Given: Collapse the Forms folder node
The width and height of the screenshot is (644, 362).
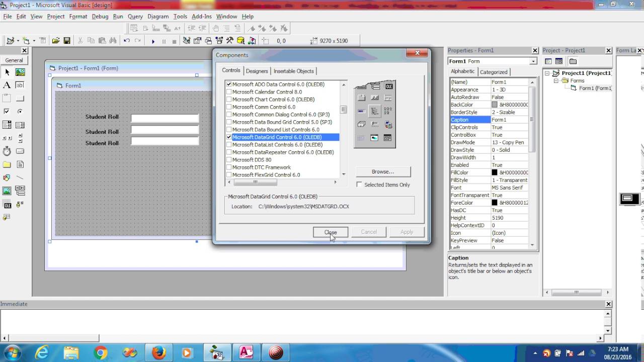Looking at the screenshot, I should point(556,81).
